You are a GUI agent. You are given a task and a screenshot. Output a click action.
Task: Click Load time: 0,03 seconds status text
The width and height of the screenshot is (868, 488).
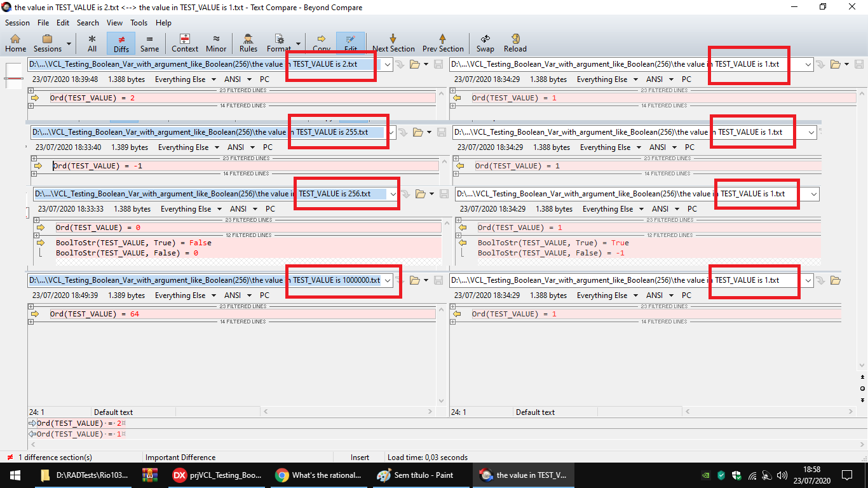pyautogui.click(x=428, y=457)
